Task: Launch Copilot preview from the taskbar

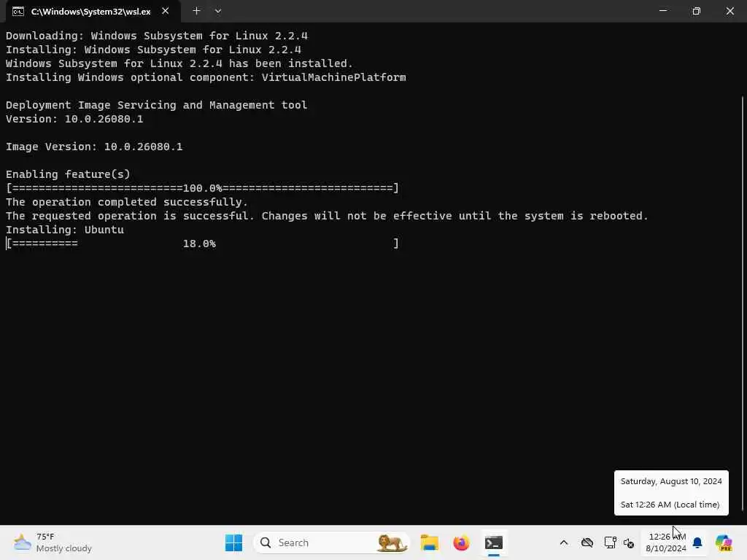Action: tap(724, 542)
